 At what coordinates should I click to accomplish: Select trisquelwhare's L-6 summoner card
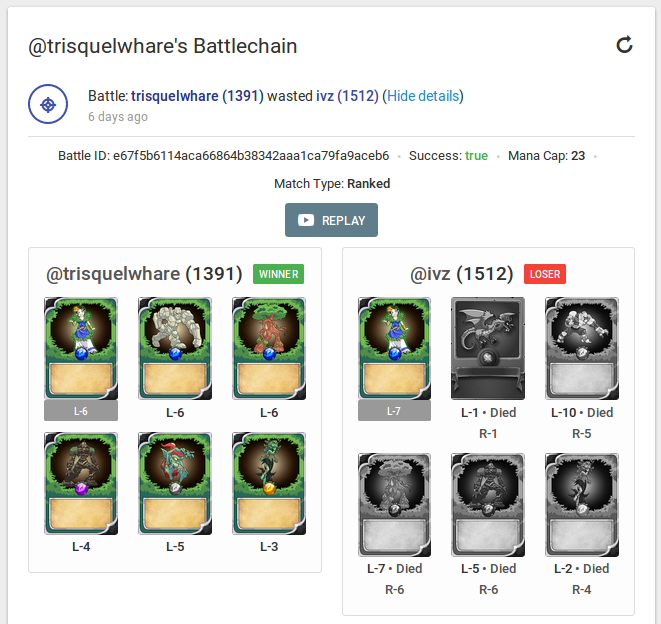81,349
